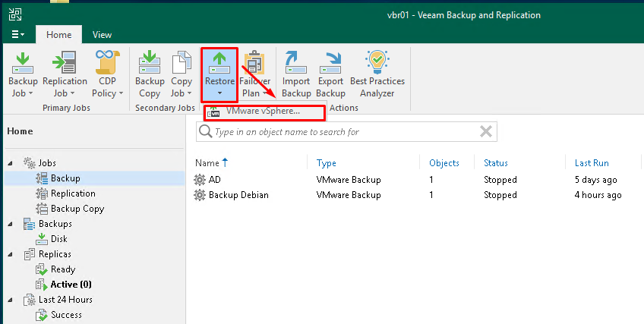
Task: Click the Last 24 Hours icon
Action: click(30, 300)
